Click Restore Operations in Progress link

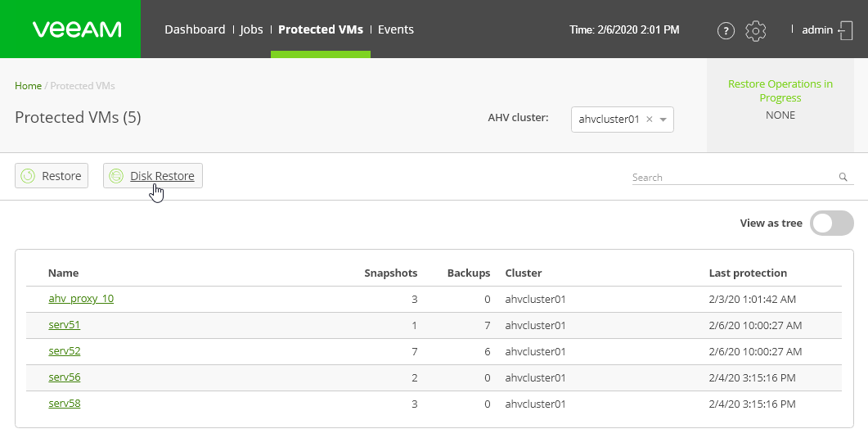[x=780, y=91]
